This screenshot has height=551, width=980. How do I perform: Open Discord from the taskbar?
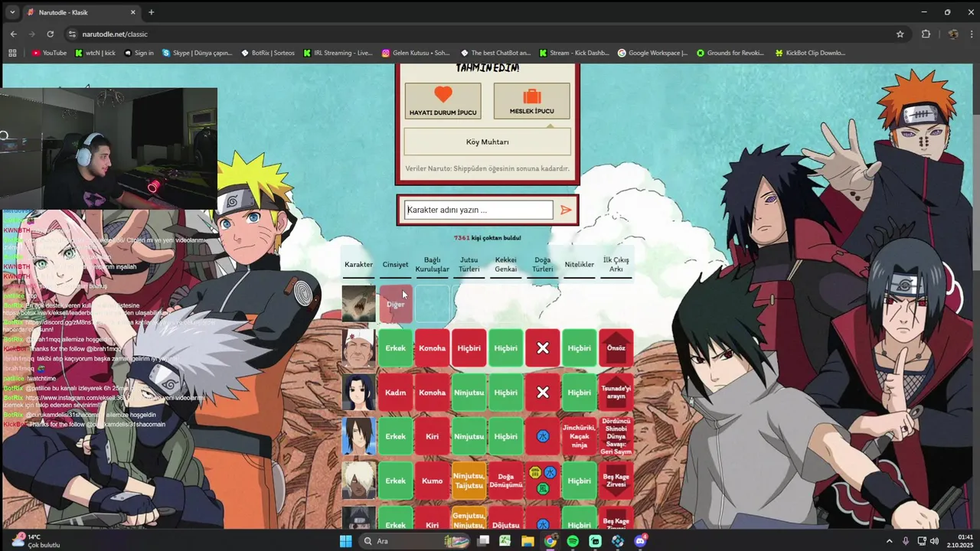tap(640, 541)
